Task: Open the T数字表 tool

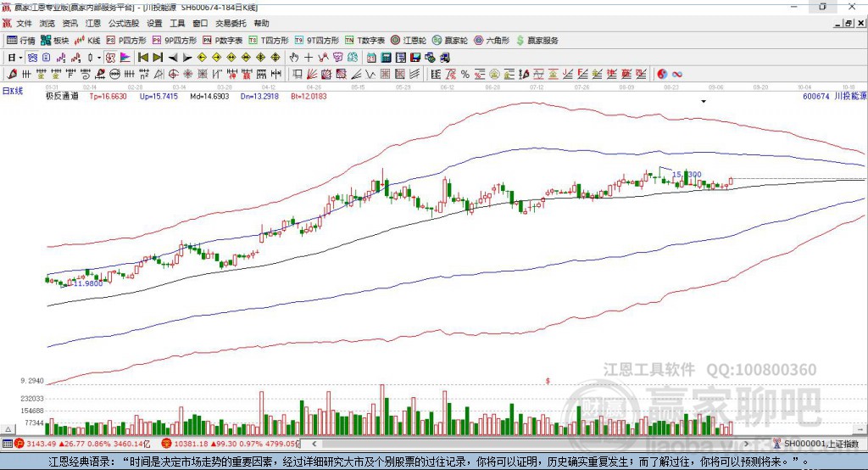Action: (x=364, y=41)
